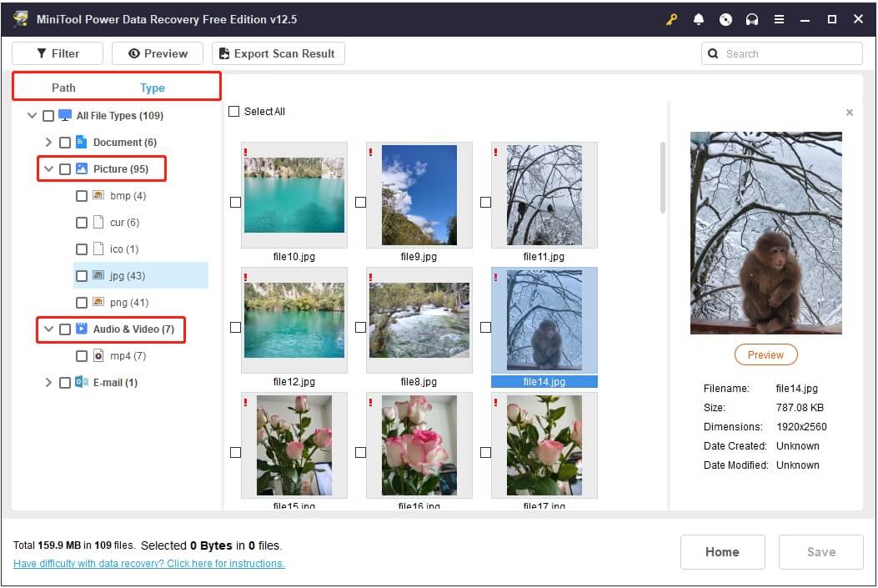This screenshot has height=588, width=878.
Task: Collapse the Picture (95) tree node
Action: (48, 168)
